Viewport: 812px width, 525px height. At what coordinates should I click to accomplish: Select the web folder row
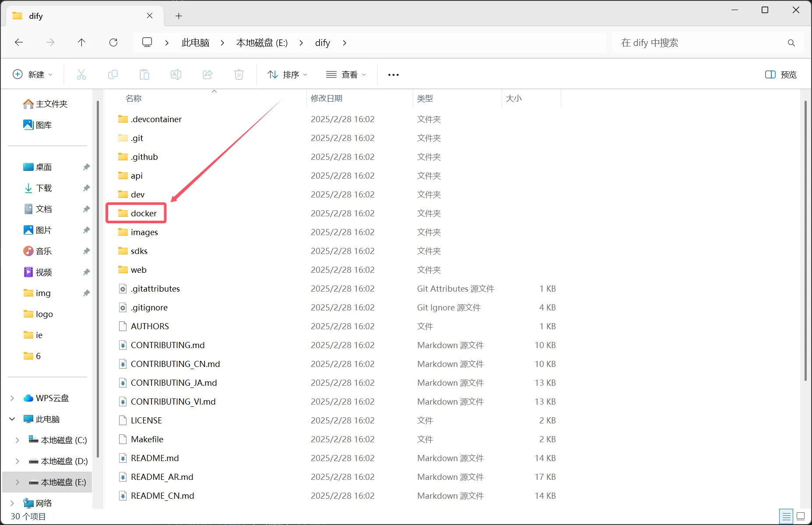pos(337,270)
